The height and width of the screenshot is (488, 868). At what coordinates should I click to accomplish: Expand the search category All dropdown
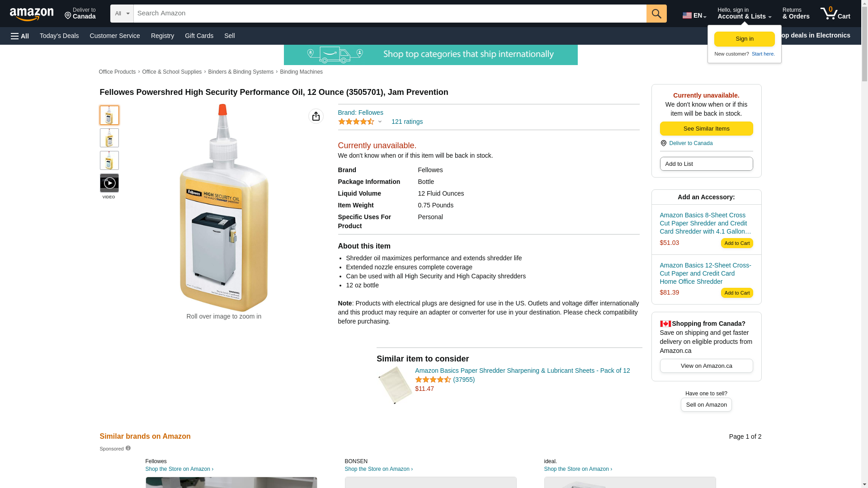[x=122, y=14]
